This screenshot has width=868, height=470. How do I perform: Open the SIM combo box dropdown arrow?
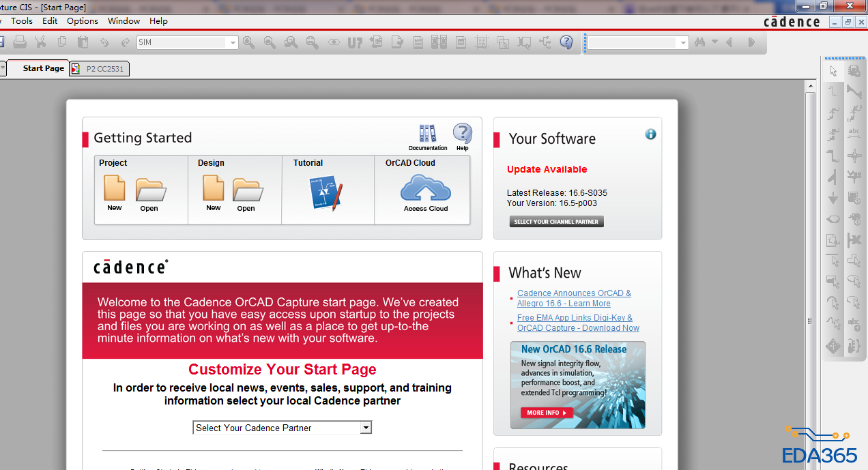233,43
